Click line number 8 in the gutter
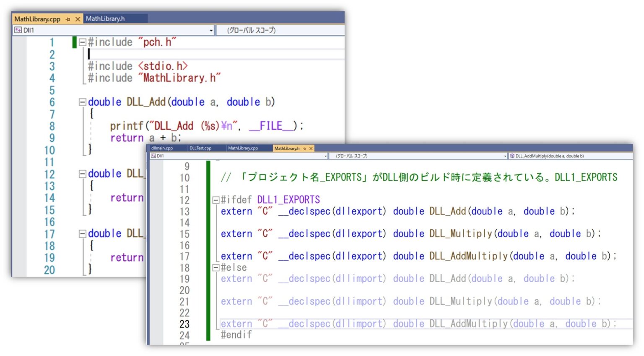Image resolution: width=644 pixels, height=356 pixels. pos(52,126)
